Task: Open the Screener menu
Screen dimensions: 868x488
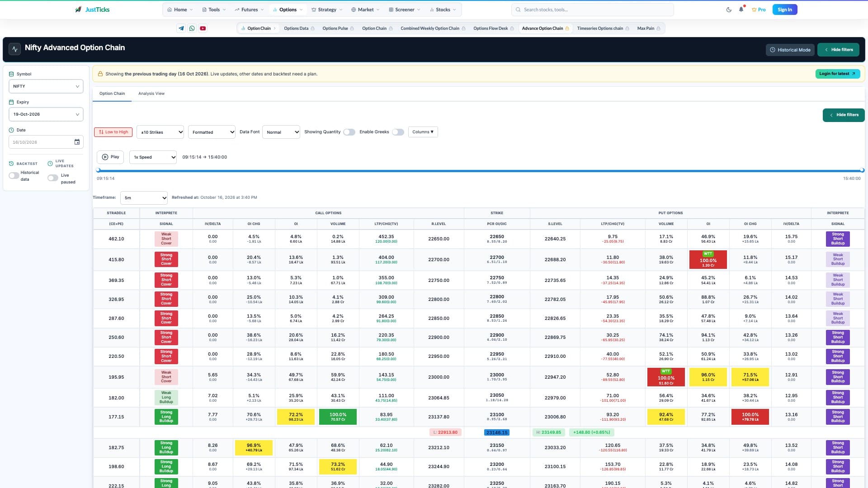Action: coord(404,9)
